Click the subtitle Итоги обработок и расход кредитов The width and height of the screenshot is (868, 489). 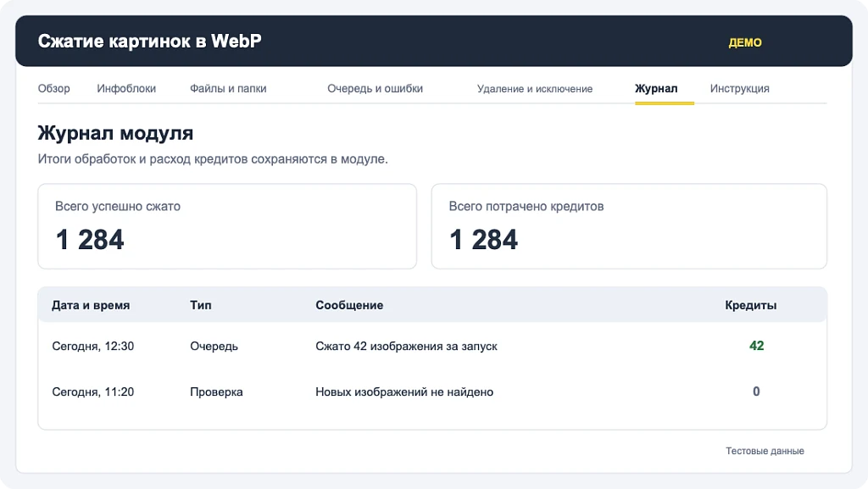[213, 159]
